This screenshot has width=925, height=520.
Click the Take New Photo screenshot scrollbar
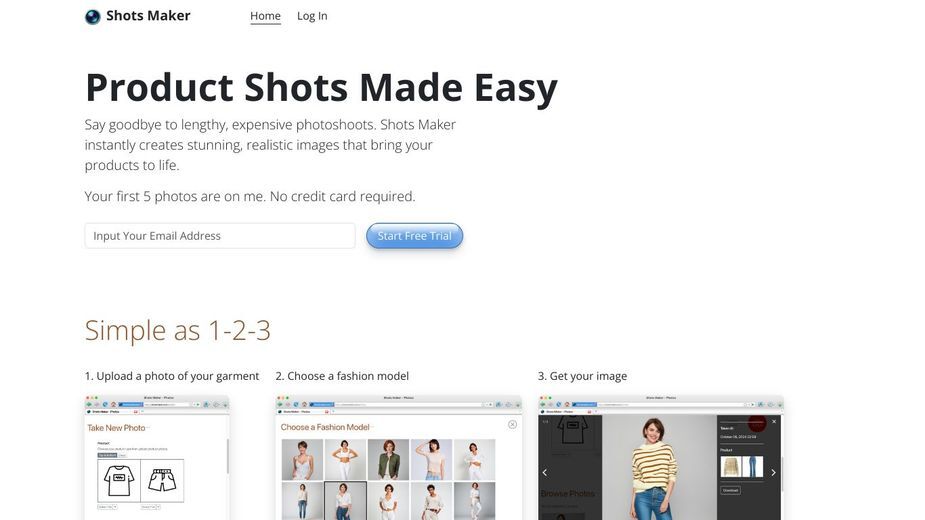click(x=228, y=456)
